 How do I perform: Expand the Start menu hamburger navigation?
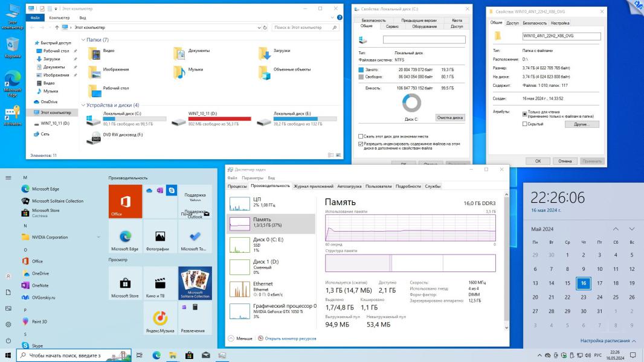click(8, 177)
